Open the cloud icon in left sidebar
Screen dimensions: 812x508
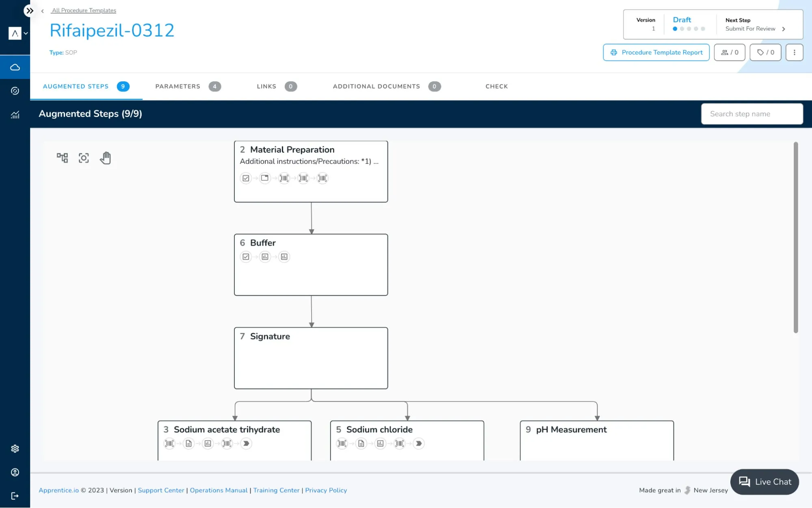click(x=15, y=67)
